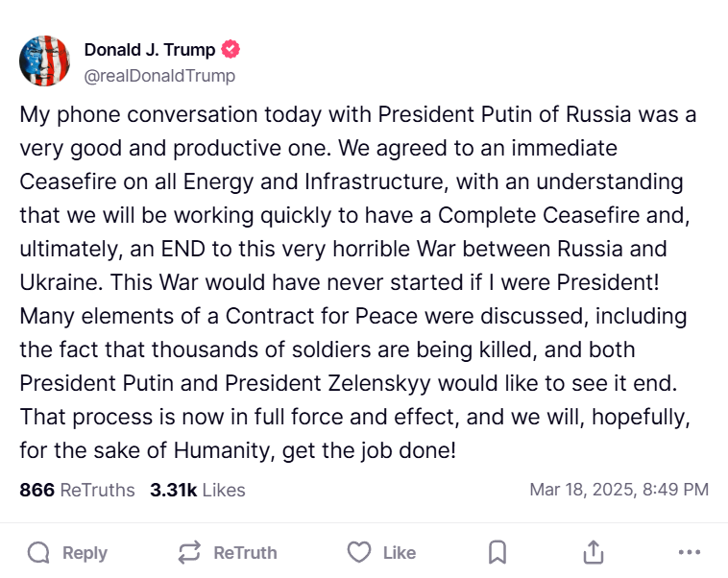Open Donald J. Trump display name link
728x578 pixels.
point(150,50)
